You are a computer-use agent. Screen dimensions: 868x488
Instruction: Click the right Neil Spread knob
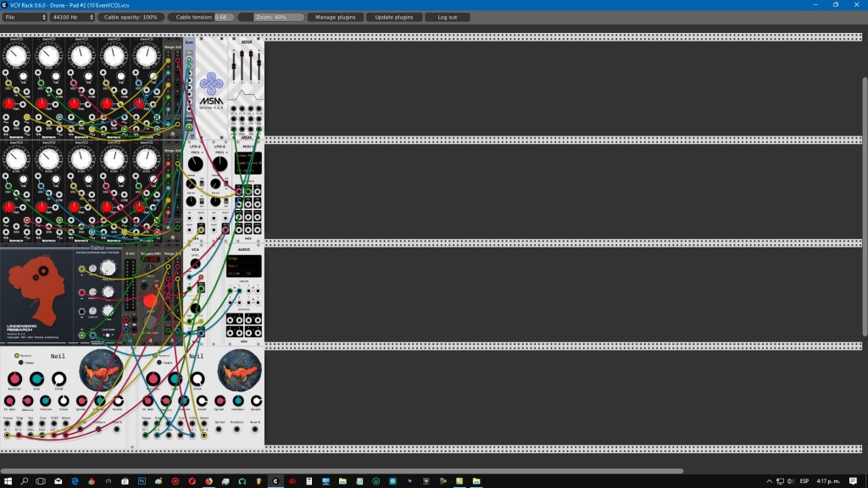[220, 401]
